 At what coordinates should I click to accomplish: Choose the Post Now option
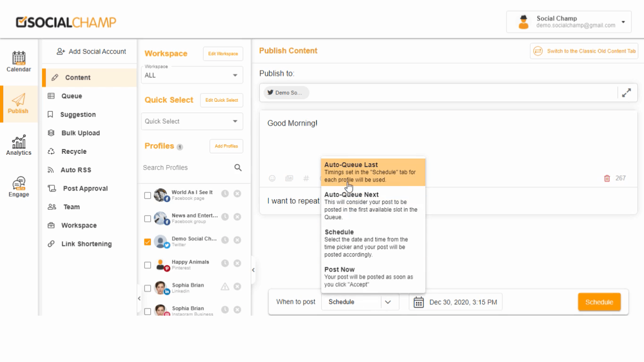(x=373, y=277)
